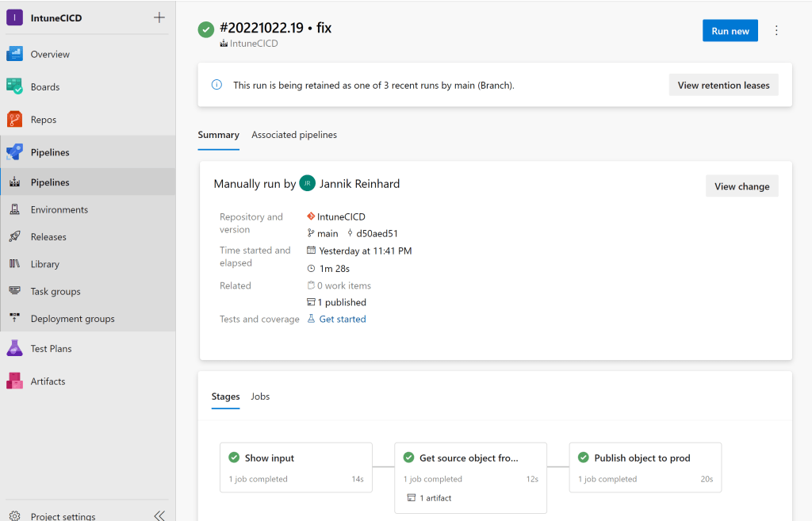Collapse the sidebar with double chevron
This screenshot has width=812, height=521.
159,515
